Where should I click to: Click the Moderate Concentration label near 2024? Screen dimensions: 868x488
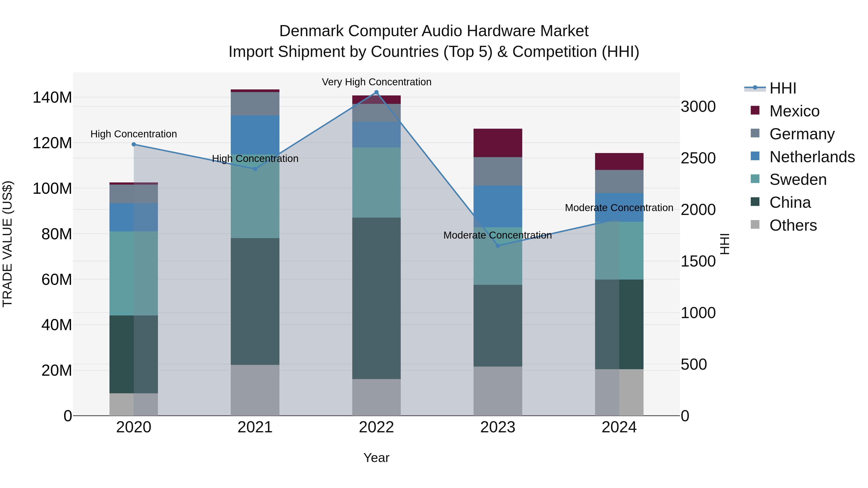[x=619, y=208]
